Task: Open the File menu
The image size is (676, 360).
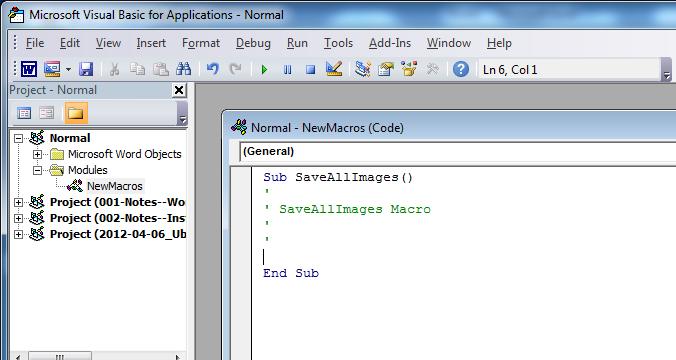Action: click(34, 43)
